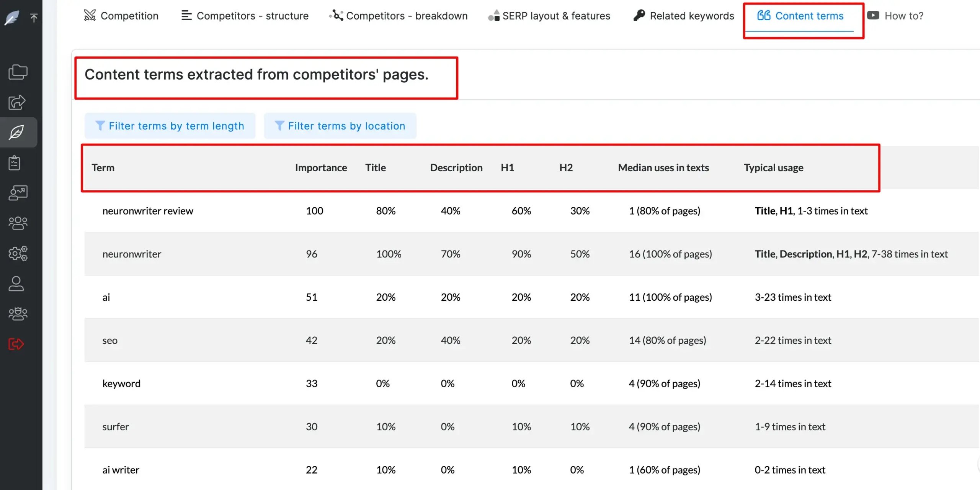Expand Filter terms by term length
The image size is (980, 490).
[x=170, y=126]
